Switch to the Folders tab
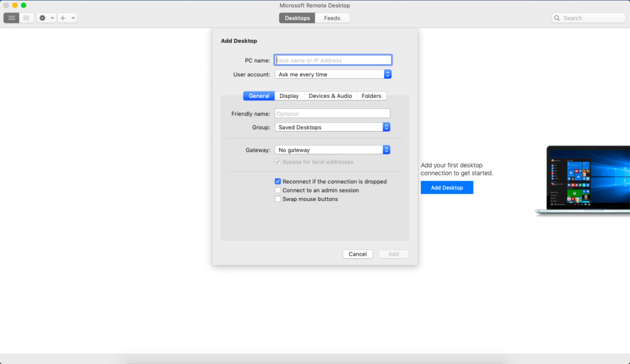The height and width of the screenshot is (364, 630). tap(372, 96)
